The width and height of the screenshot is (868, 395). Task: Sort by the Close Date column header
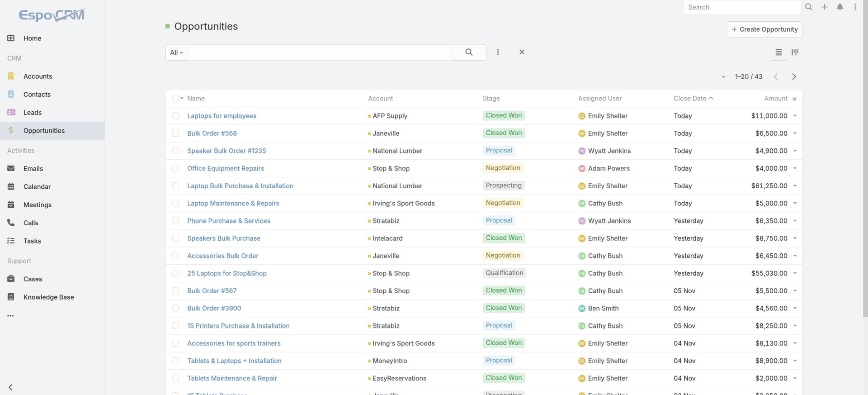point(690,99)
